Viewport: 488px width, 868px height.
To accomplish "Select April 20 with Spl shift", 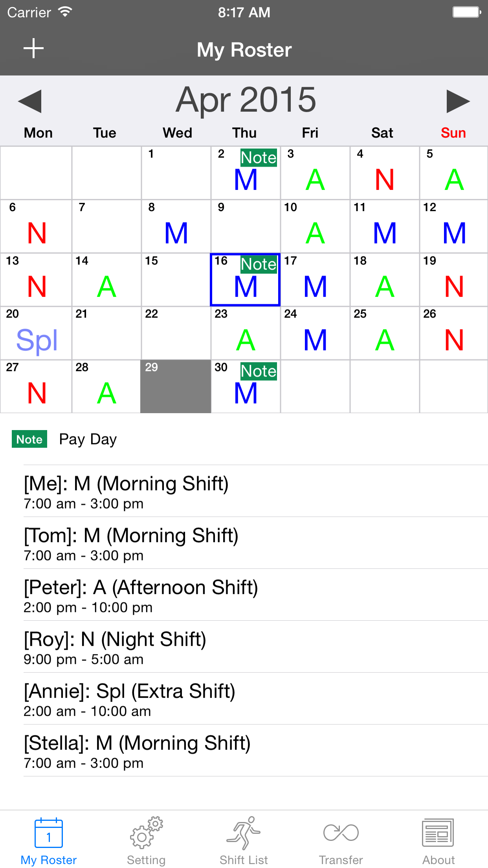I will [36, 333].
